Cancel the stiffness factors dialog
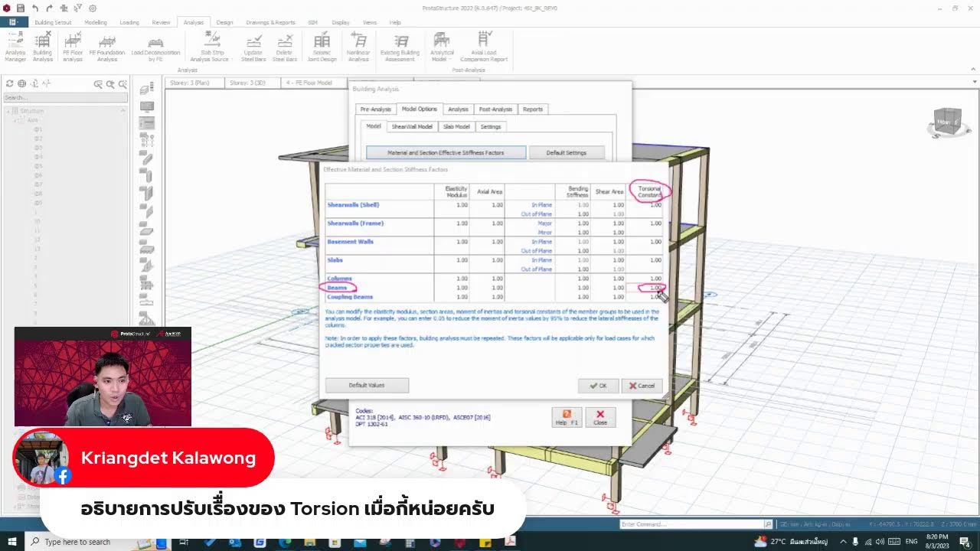Viewport: 980px width, 551px height. (x=642, y=386)
